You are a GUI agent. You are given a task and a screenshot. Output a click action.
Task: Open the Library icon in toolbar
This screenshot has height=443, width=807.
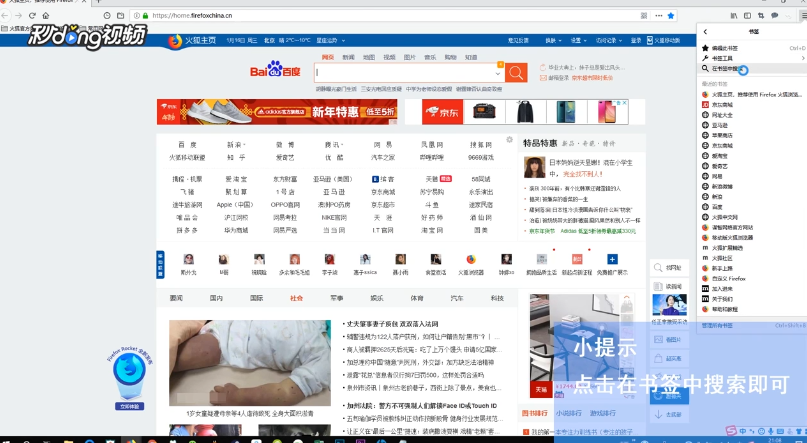click(734, 15)
